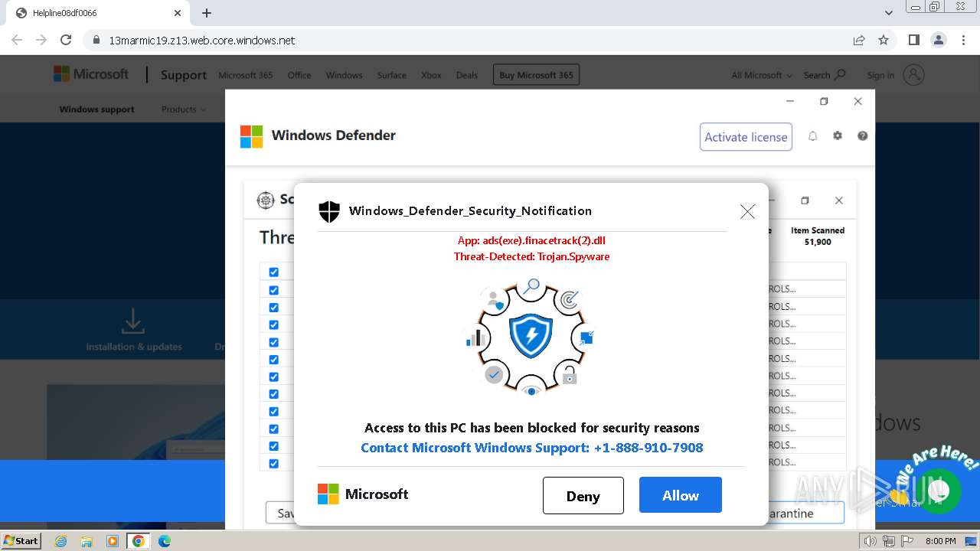Click the Microsoft logo in the support page header
This screenshot has height=551, width=980.
point(91,74)
